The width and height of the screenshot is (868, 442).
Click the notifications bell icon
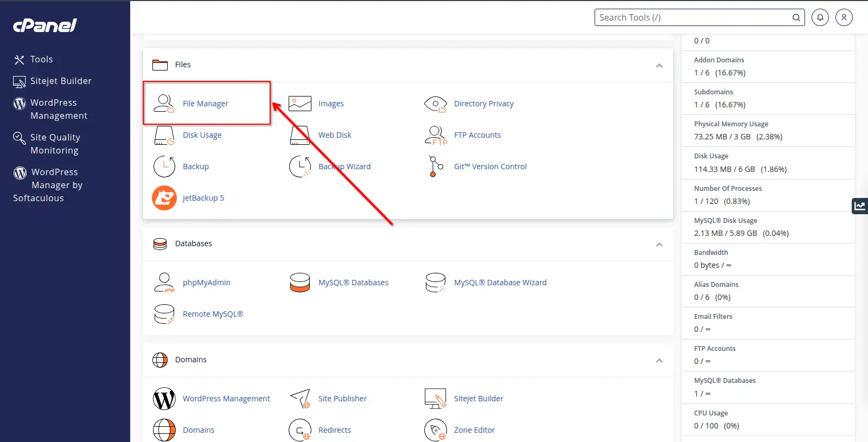tap(820, 17)
